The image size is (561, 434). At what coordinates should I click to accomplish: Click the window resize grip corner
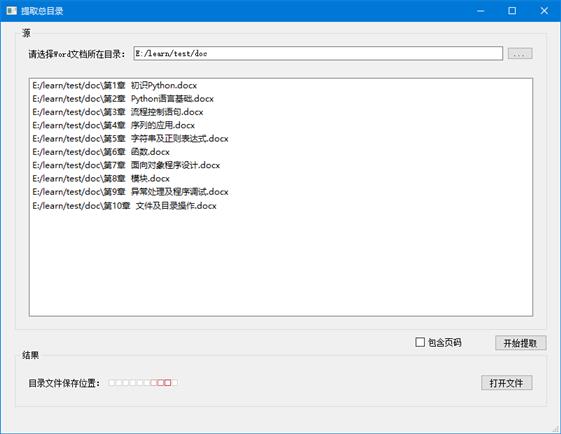pos(556,429)
